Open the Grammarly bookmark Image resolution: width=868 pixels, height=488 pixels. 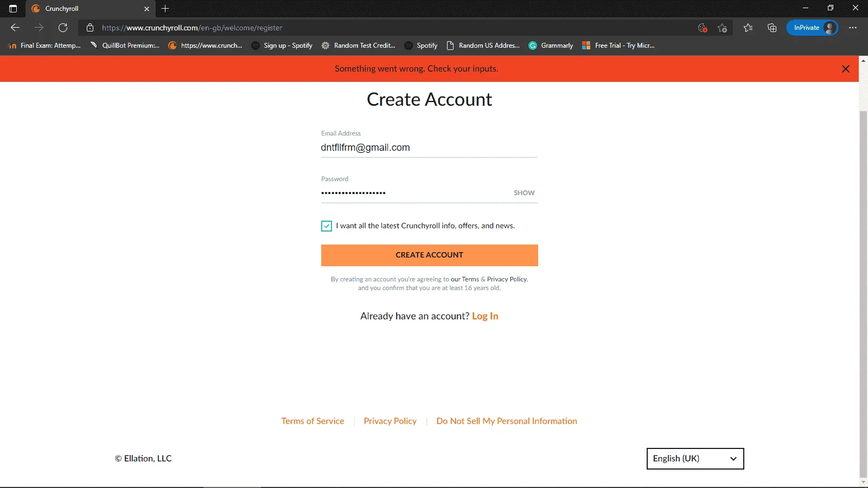(551, 46)
